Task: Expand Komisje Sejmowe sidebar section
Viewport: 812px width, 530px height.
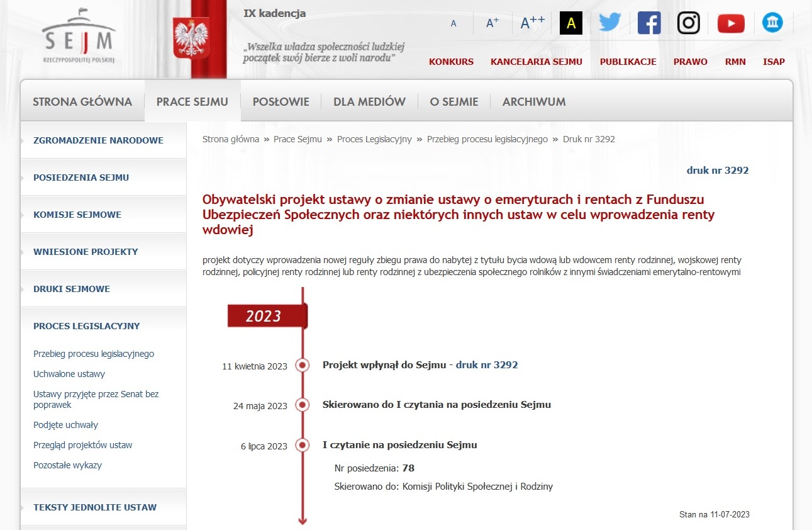Action: 77,215
